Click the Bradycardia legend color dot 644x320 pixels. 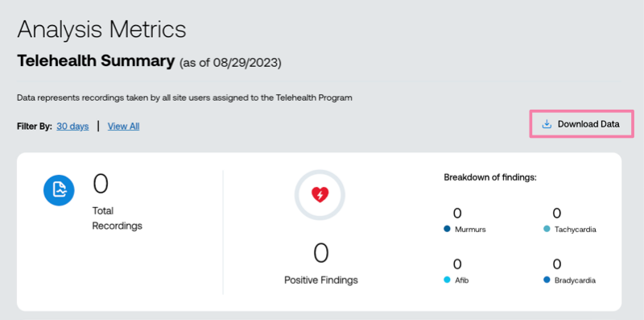[547, 281]
